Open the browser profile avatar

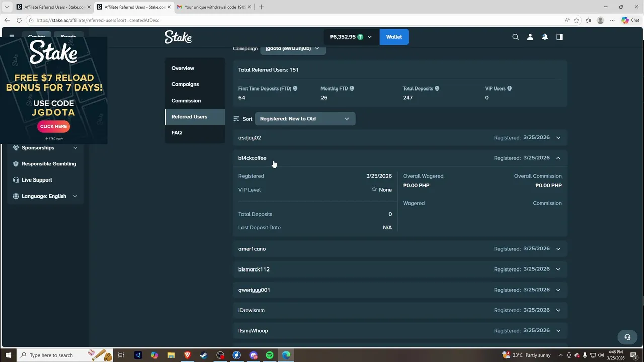(x=600, y=20)
